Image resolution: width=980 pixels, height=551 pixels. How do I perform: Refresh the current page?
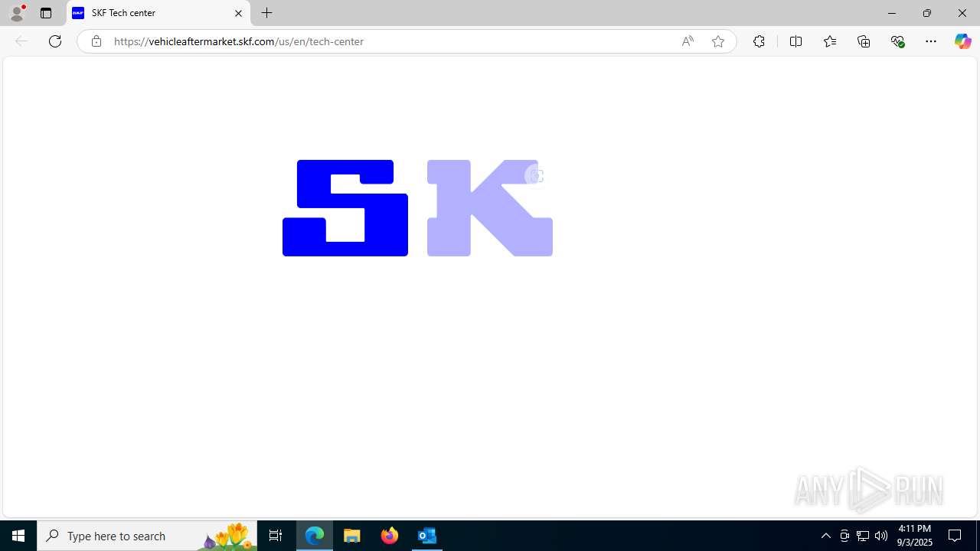click(55, 41)
